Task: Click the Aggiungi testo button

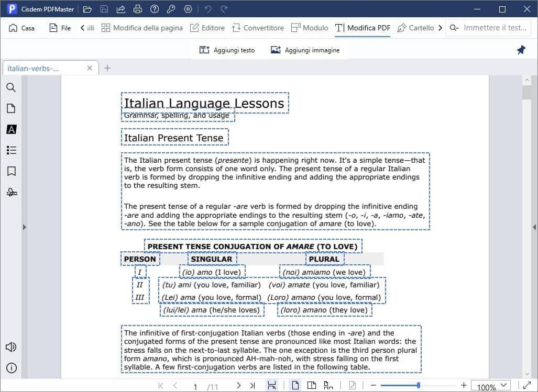Action: [x=227, y=50]
